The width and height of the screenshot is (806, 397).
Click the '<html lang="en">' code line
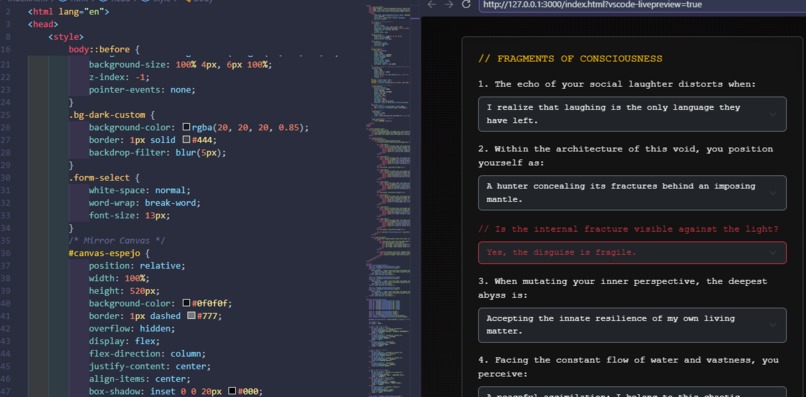[x=68, y=11]
